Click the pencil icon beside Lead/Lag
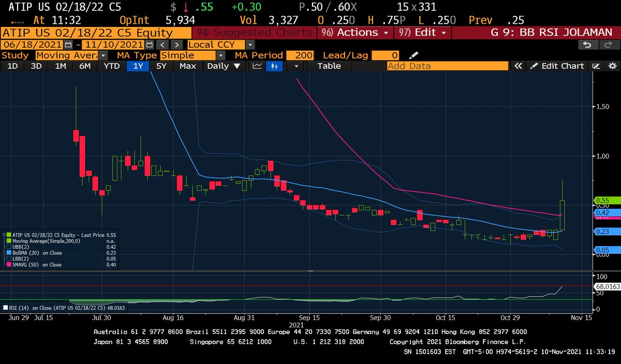621x364 pixels. [413, 55]
